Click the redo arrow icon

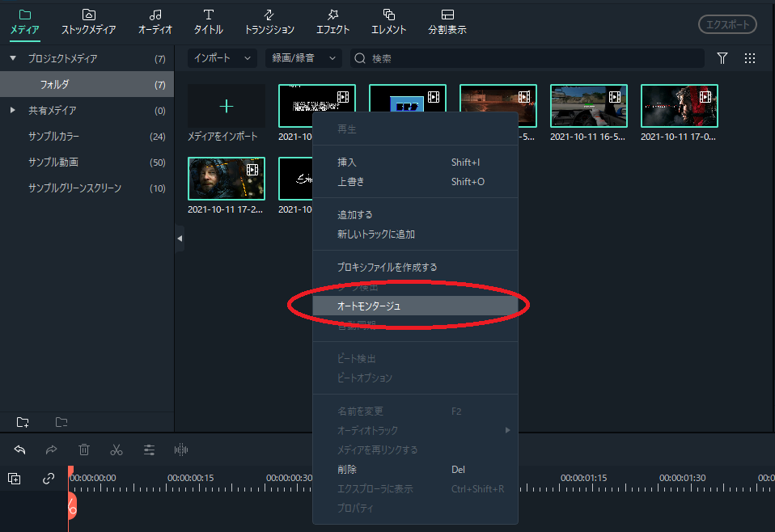[52, 450]
